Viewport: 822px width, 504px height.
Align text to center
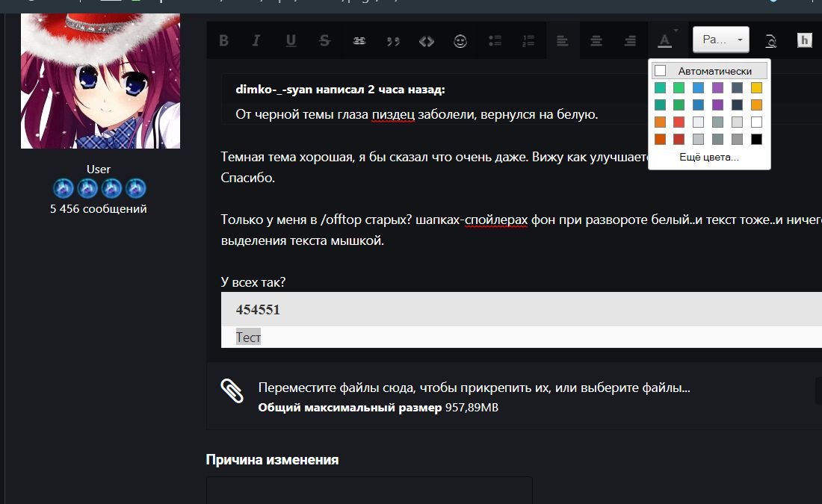click(596, 40)
